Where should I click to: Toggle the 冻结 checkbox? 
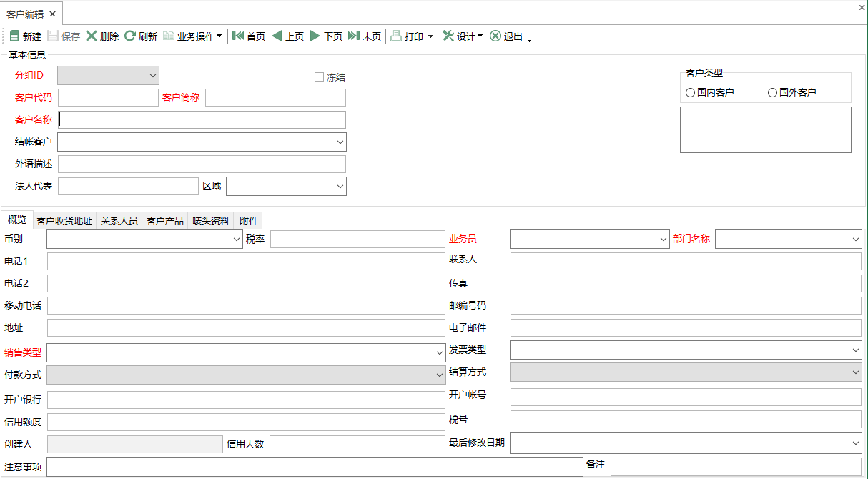point(320,77)
